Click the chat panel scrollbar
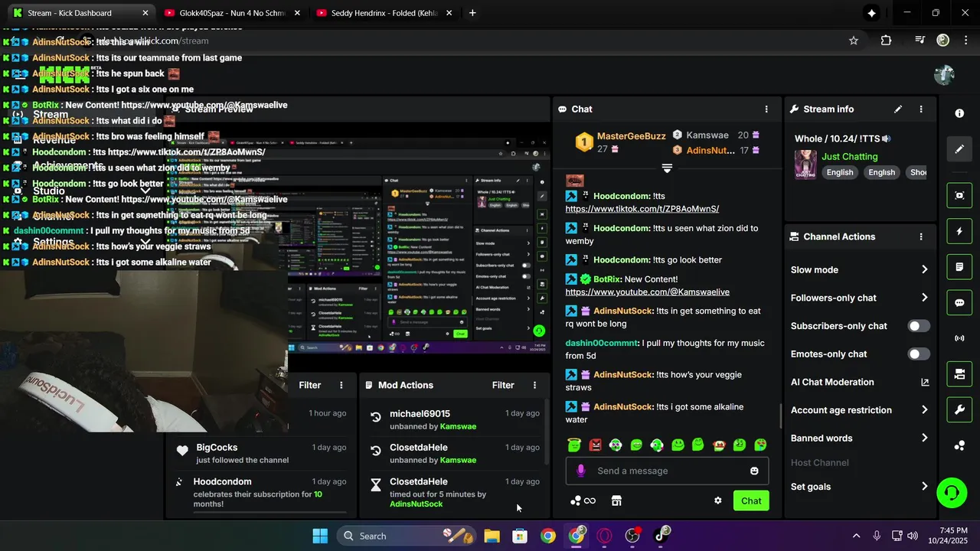 point(780,416)
